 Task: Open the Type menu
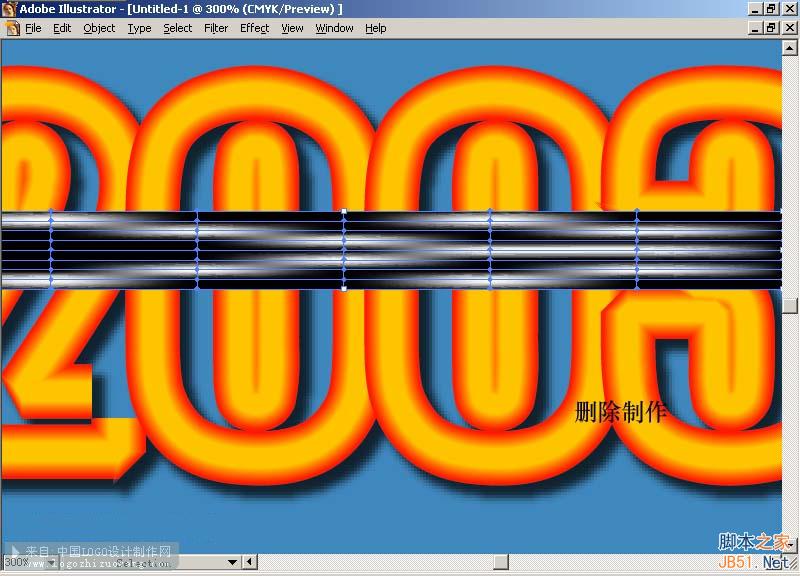point(139,29)
